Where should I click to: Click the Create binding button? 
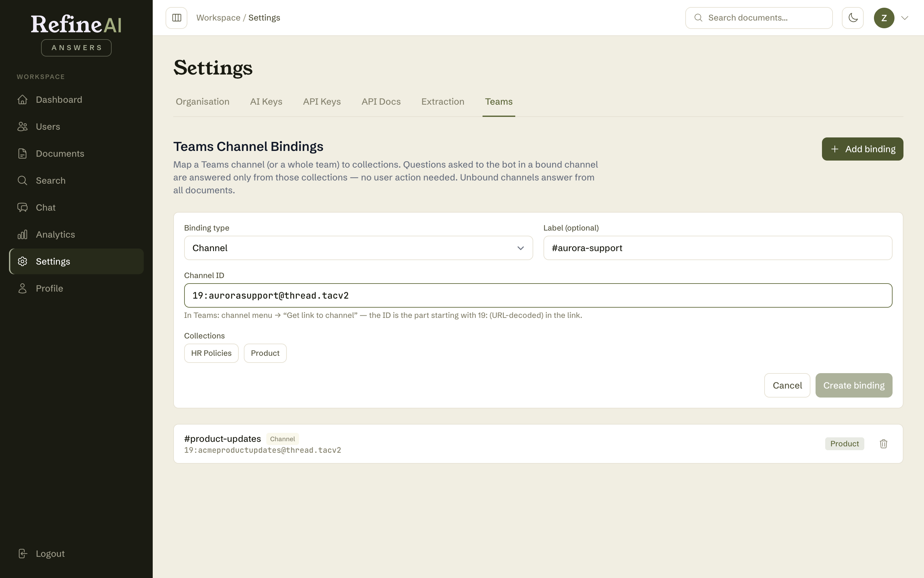[x=854, y=385]
